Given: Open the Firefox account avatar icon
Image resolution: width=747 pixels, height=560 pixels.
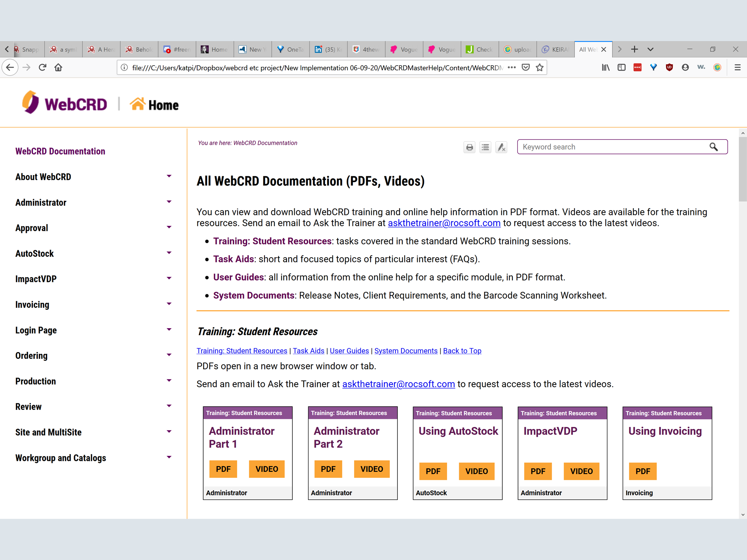Looking at the screenshot, I should 685,68.
